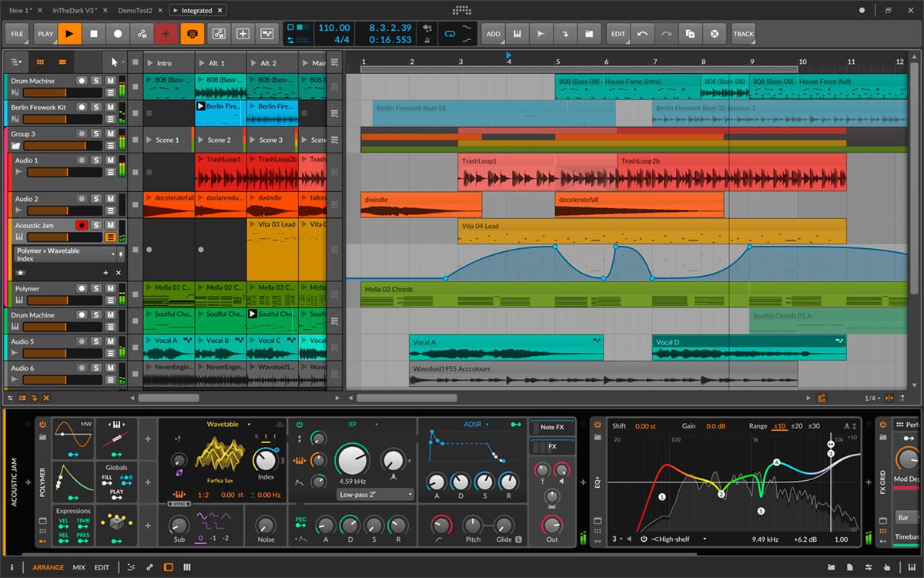Click EQ band node 4 on curve

[x=776, y=462]
